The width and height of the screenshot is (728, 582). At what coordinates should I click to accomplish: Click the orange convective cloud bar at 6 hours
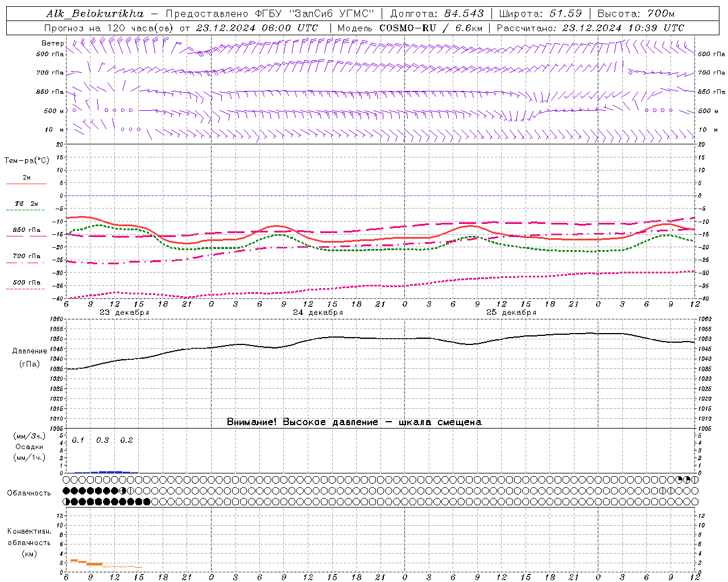[74, 560]
